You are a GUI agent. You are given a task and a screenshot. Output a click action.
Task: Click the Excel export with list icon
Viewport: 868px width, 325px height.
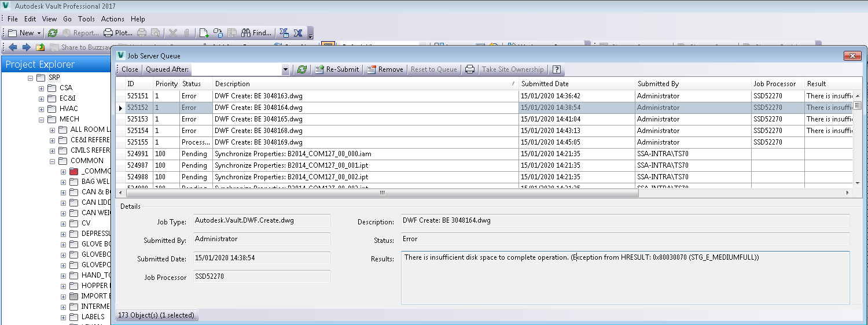coord(284,33)
